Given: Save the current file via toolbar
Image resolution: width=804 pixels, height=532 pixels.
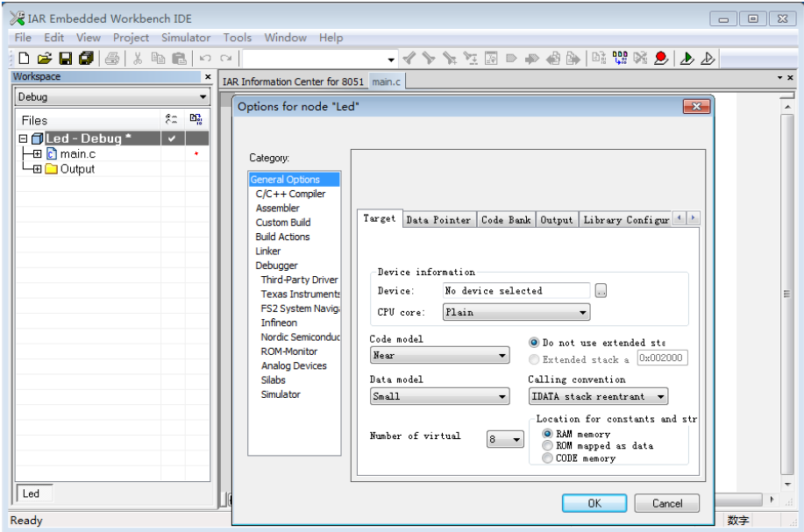Looking at the screenshot, I should point(66,59).
